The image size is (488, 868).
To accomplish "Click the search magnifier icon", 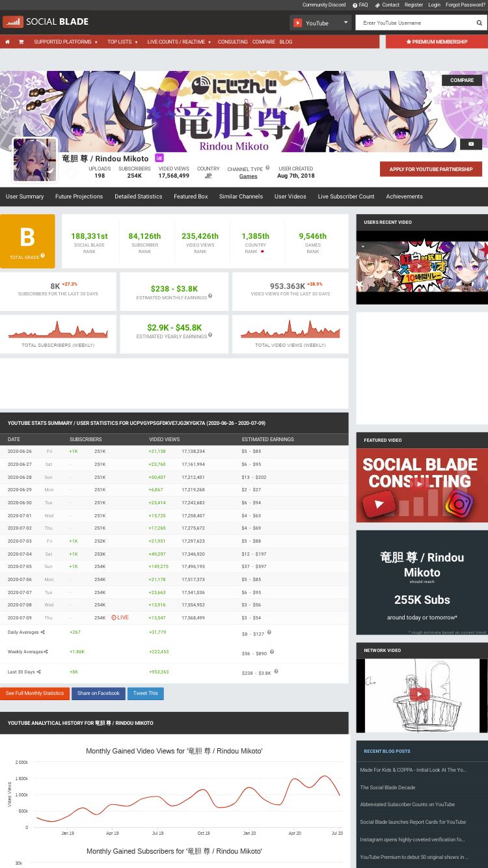I will [480, 23].
